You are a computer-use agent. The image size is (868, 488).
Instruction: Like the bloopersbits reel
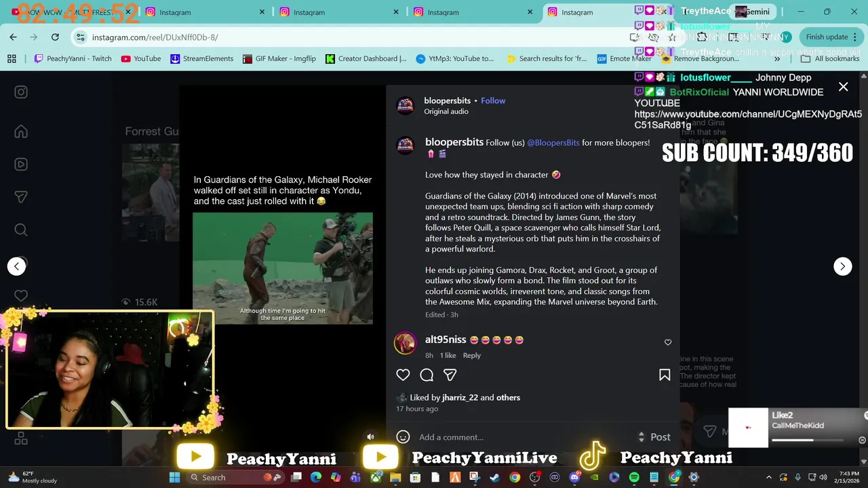click(x=403, y=375)
